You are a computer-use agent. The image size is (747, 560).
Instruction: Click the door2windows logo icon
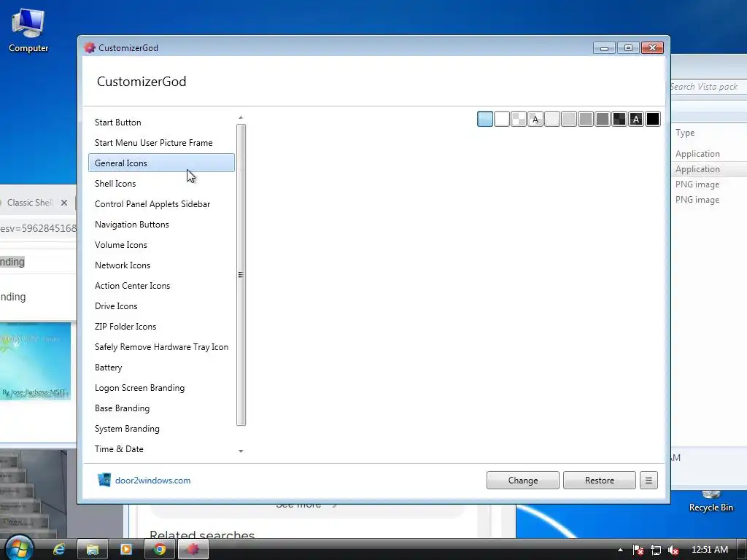coord(104,480)
